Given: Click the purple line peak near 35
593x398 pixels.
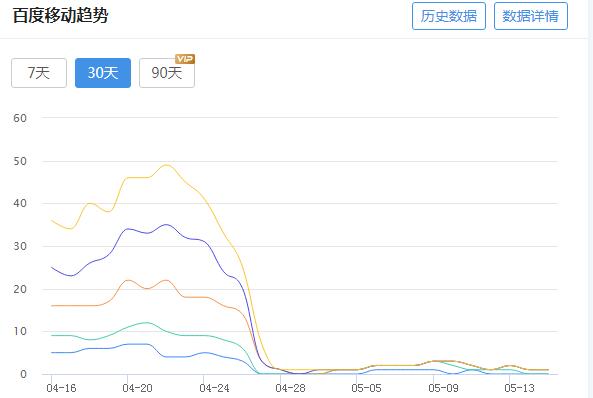Looking at the screenshot, I should point(166,224).
